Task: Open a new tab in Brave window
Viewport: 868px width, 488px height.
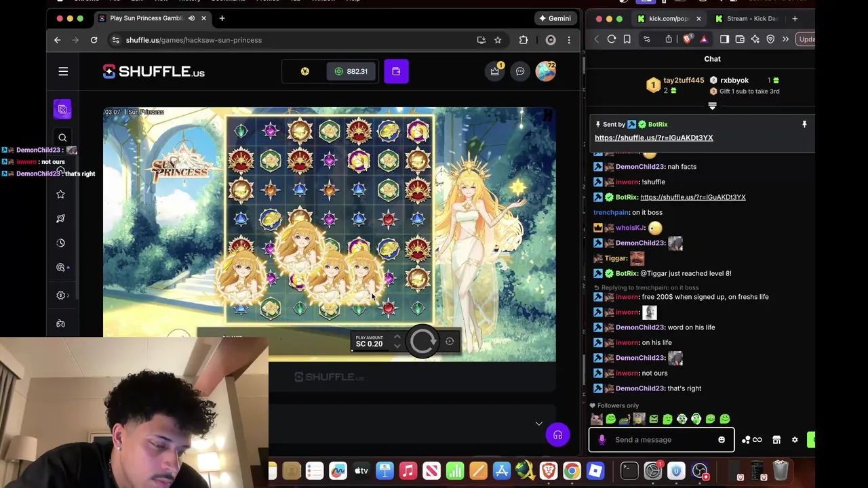Action: (795, 18)
